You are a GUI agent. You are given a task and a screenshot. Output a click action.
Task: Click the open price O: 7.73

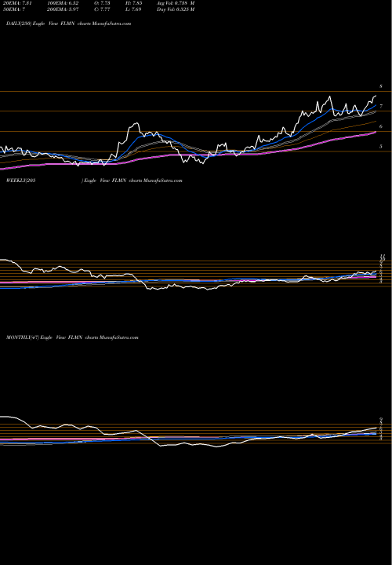103,3
